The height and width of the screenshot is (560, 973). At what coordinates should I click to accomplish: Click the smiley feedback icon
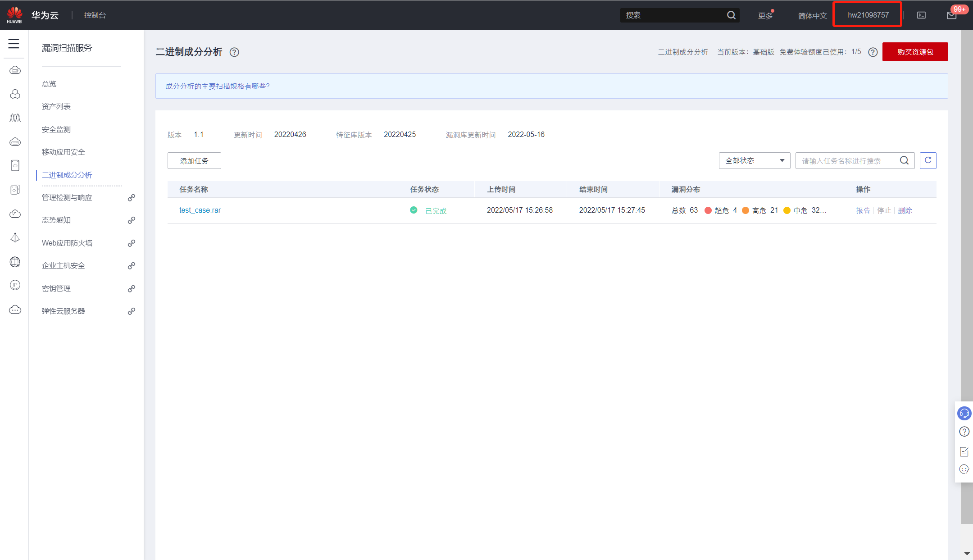964,469
